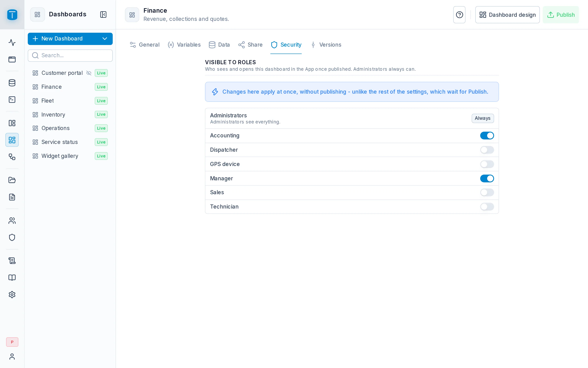
Task: Switch to the Versions tab
Action: [x=326, y=45]
